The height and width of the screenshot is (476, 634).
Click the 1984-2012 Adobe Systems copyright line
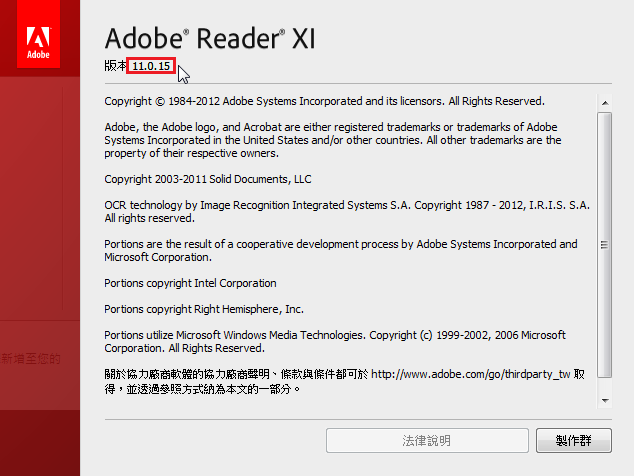325,101
